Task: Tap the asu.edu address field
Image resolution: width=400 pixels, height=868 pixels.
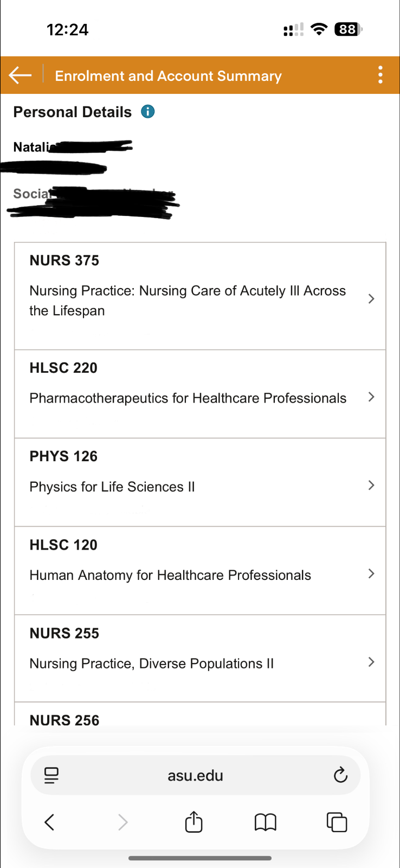Action: (195, 775)
